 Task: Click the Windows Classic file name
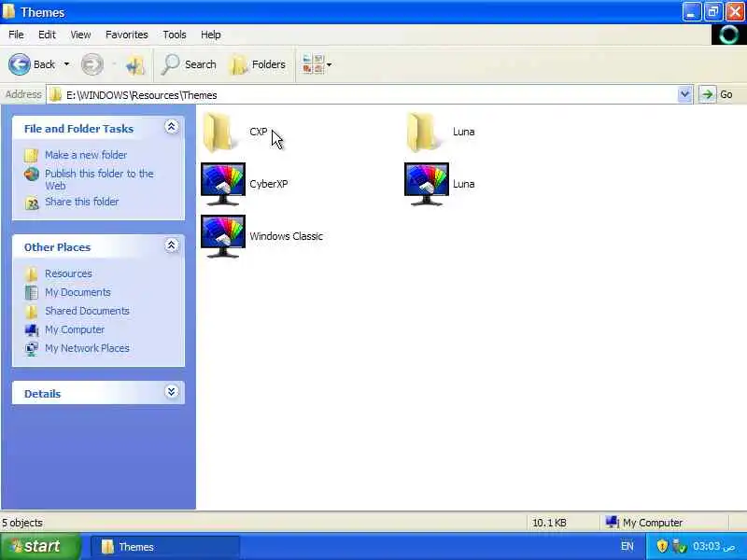click(286, 236)
